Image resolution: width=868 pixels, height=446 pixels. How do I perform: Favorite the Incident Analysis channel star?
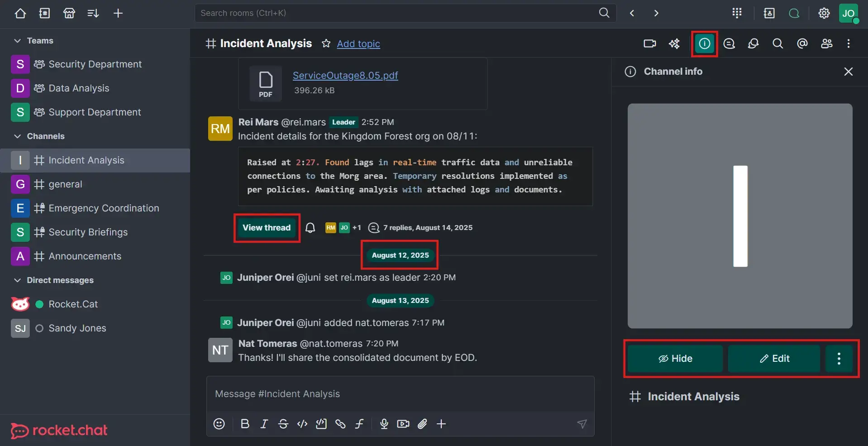326,43
